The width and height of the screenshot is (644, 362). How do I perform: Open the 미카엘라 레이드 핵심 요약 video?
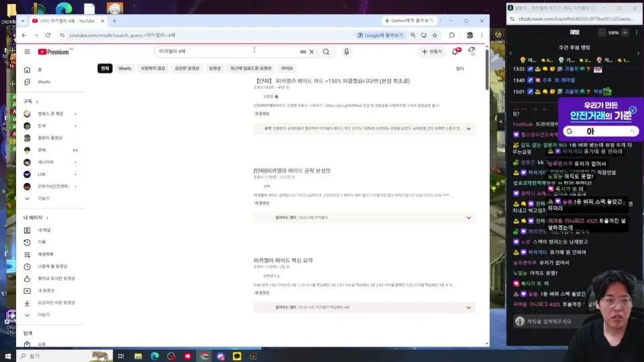click(283, 260)
